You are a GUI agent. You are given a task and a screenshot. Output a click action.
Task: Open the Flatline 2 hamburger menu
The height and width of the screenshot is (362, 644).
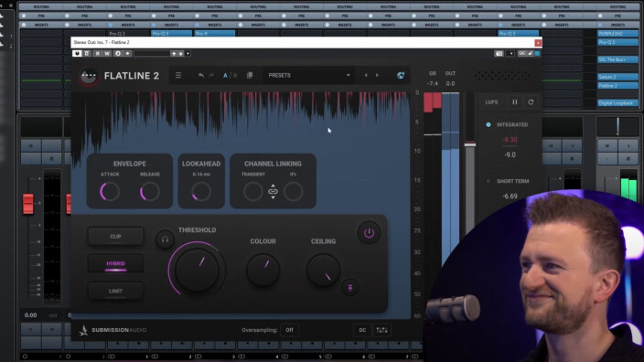click(178, 76)
